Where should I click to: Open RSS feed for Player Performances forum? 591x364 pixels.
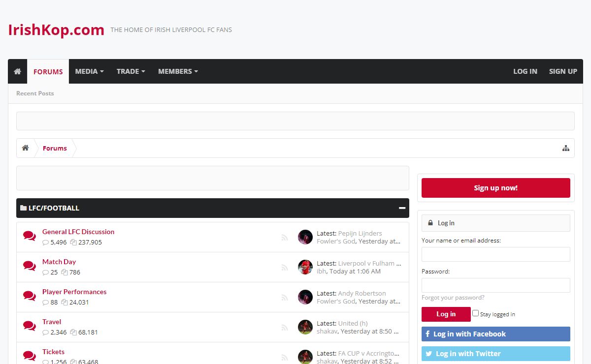[x=284, y=298]
